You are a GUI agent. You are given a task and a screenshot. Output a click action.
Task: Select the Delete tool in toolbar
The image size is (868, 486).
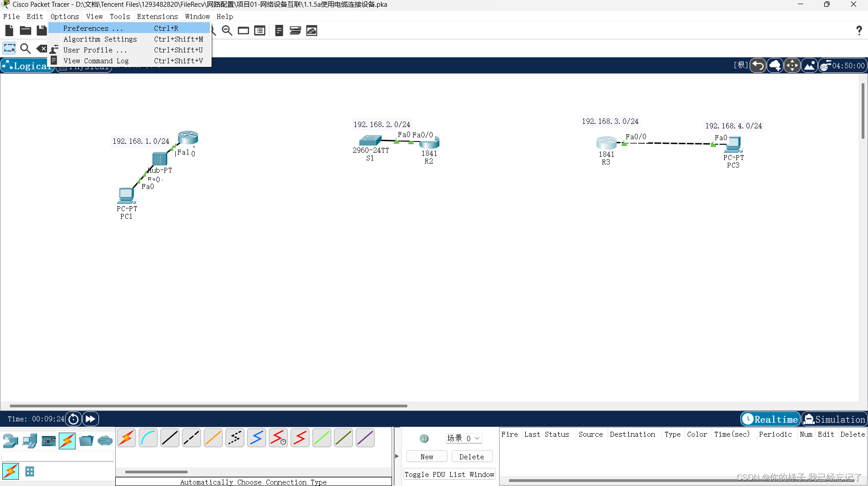click(x=42, y=48)
